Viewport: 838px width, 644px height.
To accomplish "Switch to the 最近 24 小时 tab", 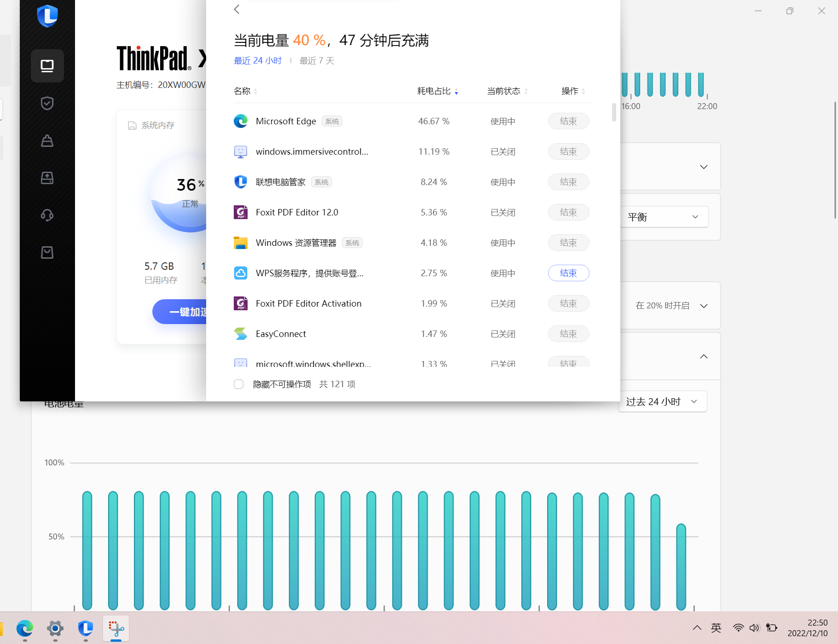I will 258,61.
